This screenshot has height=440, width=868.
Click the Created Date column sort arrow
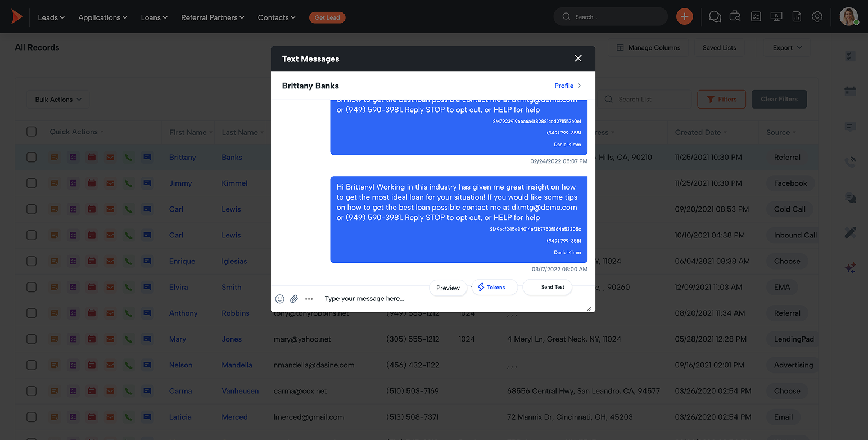click(725, 133)
